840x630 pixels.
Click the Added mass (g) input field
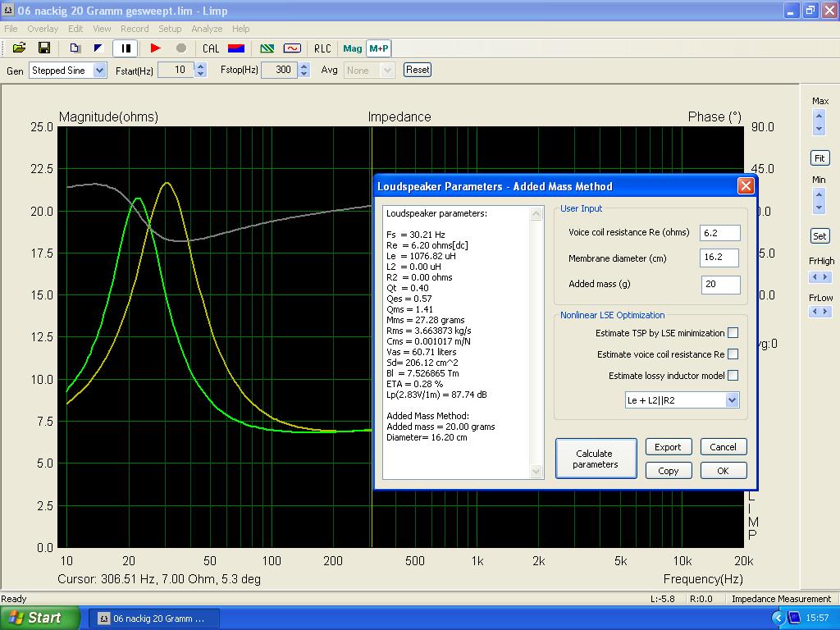(720, 285)
